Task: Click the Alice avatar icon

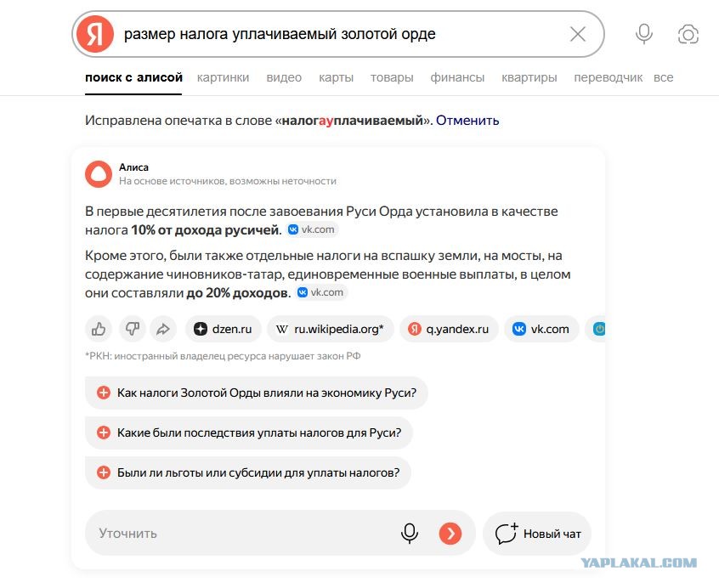Action: pyautogui.click(x=98, y=174)
